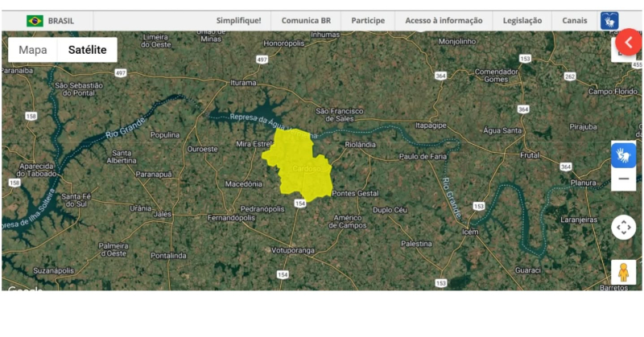This screenshot has width=644, height=337.
Task: Click the Macedônia label
Action: click(x=243, y=184)
